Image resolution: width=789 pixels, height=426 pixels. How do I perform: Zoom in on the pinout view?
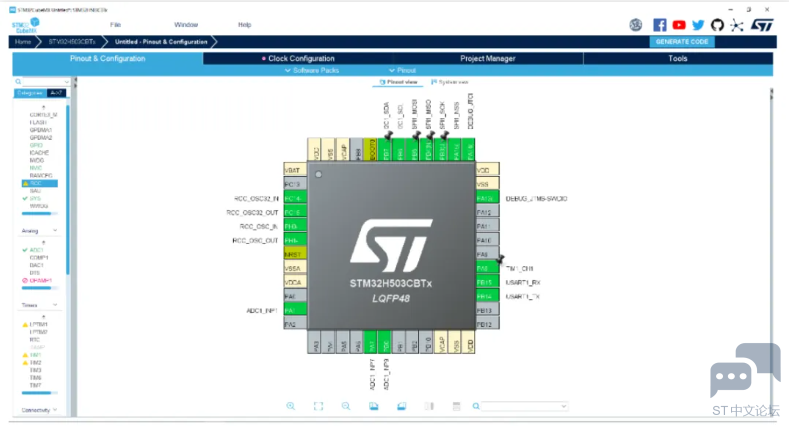click(291, 406)
